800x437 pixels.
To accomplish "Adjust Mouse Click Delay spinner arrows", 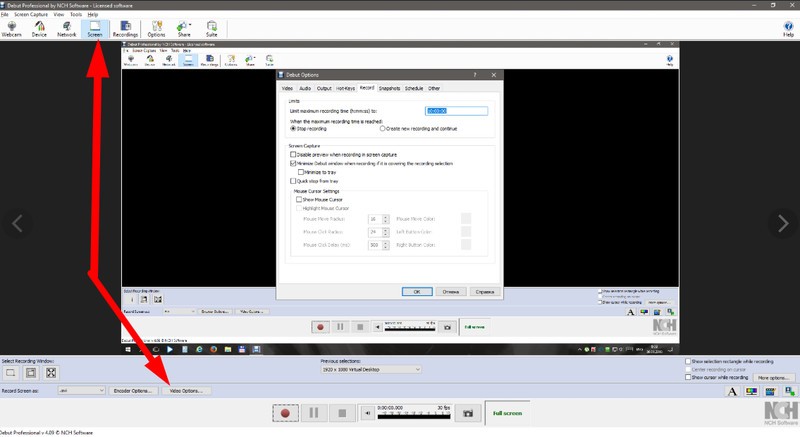I will tap(386, 245).
